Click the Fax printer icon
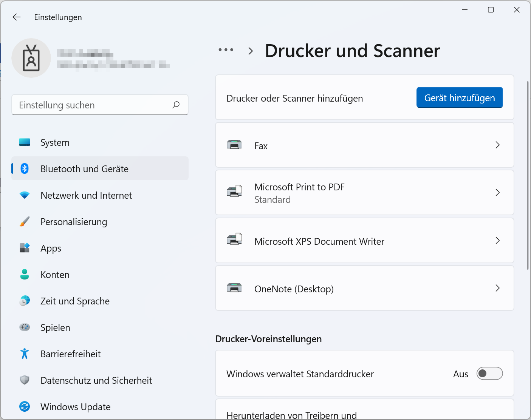This screenshot has width=531, height=420. point(234,145)
